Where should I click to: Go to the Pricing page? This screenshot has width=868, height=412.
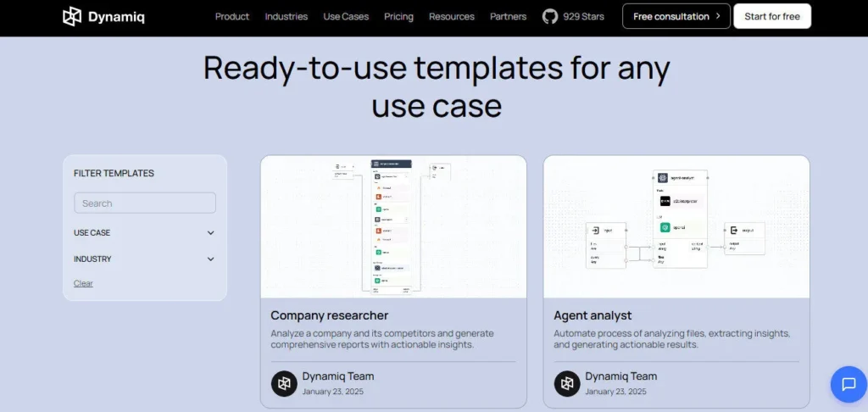click(x=398, y=17)
